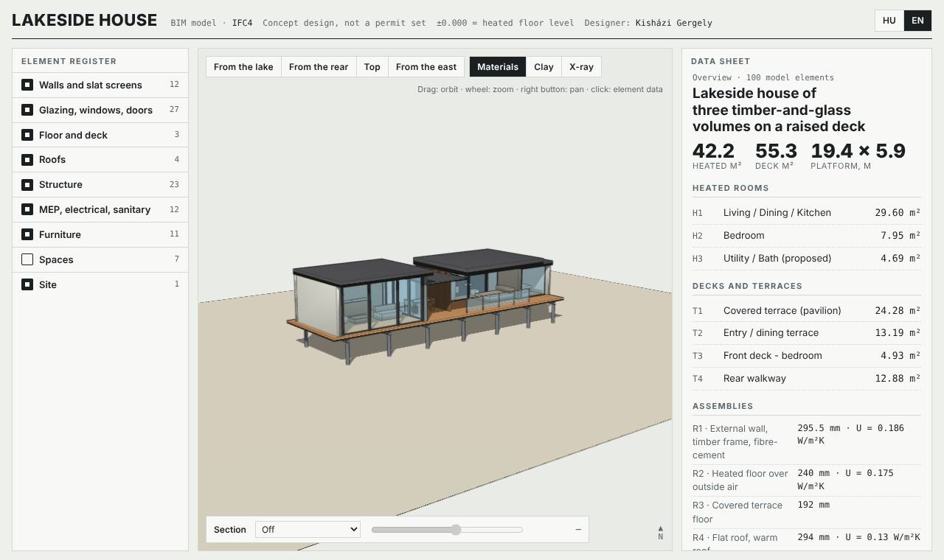This screenshot has width=944, height=560.
Task: Click the Furniture count 11
Action: pyautogui.click(x=174, y=234)
